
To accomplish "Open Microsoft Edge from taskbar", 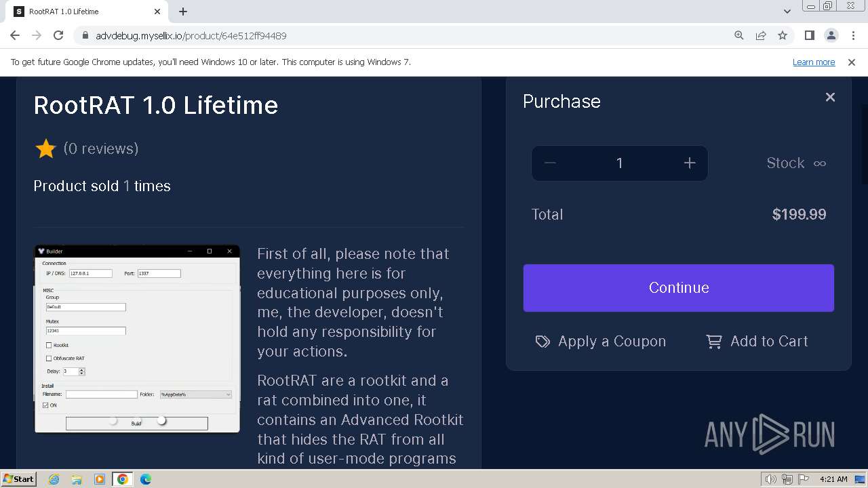I will (x=146, y=479).
